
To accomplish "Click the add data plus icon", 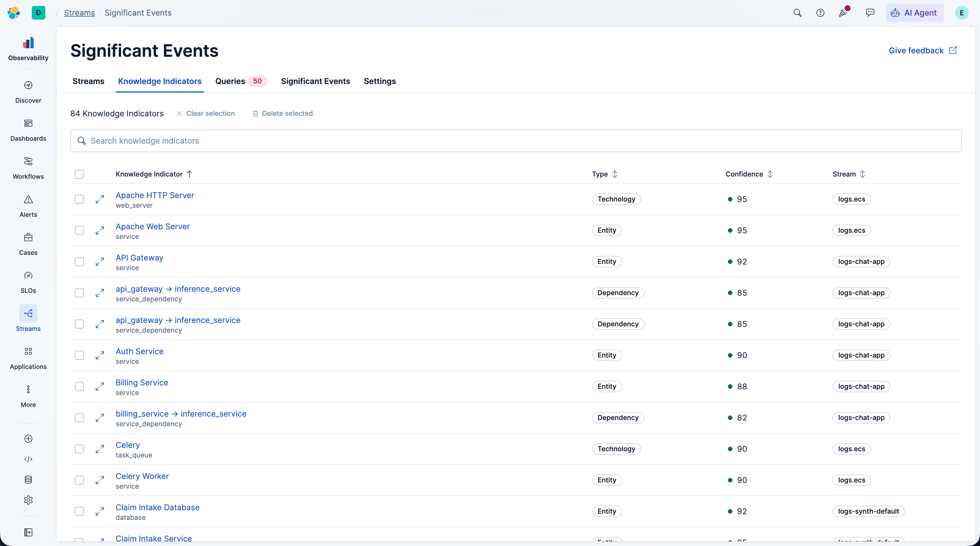I will [28, 439].
